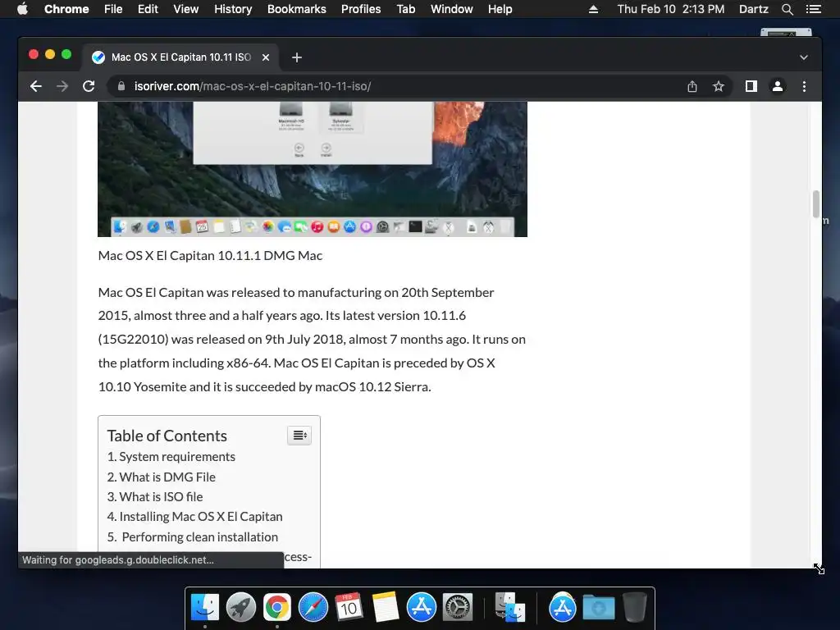Open a new tab with plus button

(x=297, y=57)
